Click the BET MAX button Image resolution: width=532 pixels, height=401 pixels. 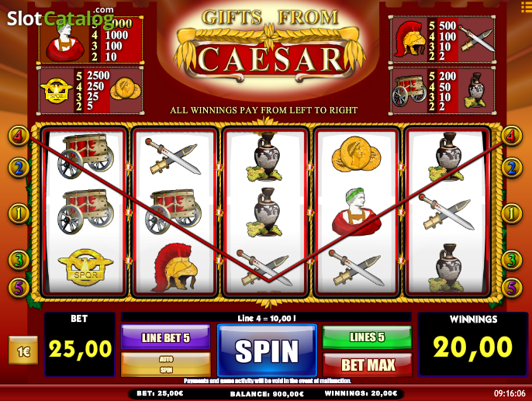pyautogui.click(x=368, y=365)
